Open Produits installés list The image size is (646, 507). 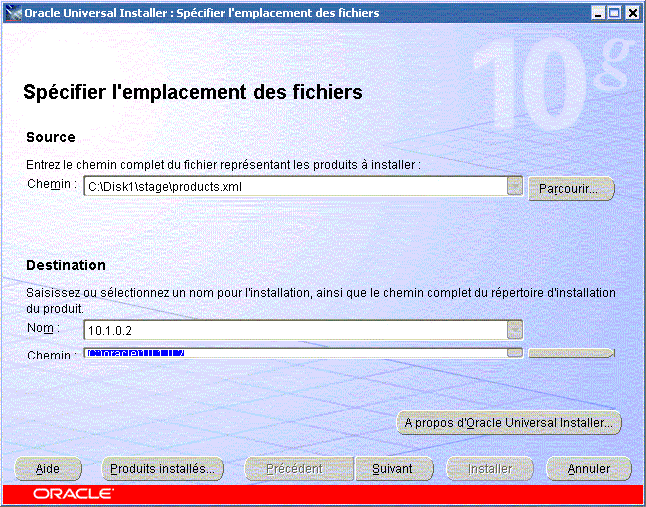click(x=162, y=468)
